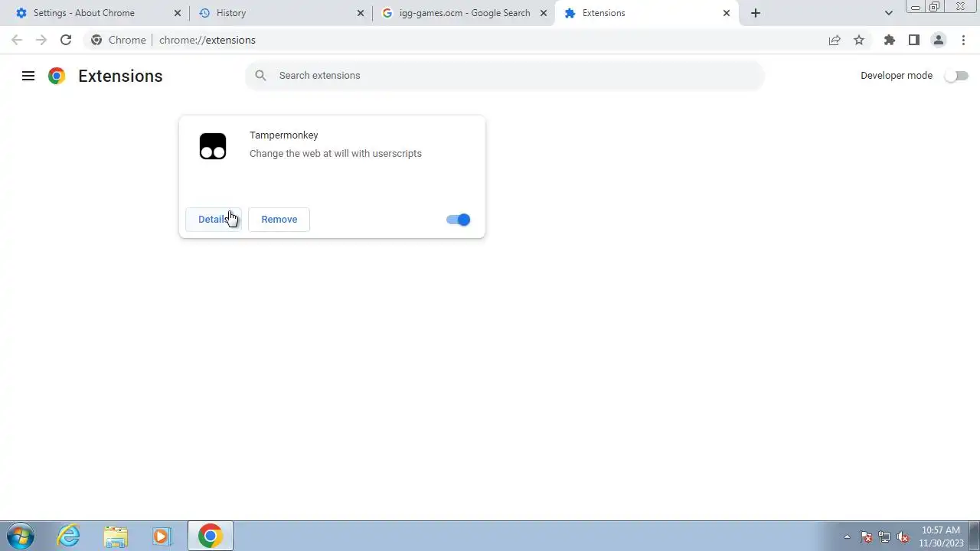This screenshot has width=980, height=551.
Task: Open the Extensions main menu hamburger icon
Action: click(x=28, y=76)
